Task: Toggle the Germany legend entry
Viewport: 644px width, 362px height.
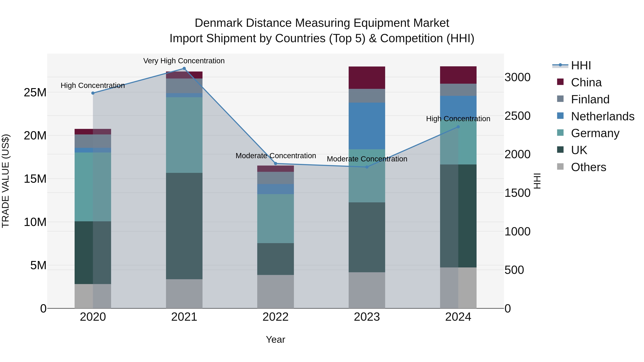Action: click(588, 133)
